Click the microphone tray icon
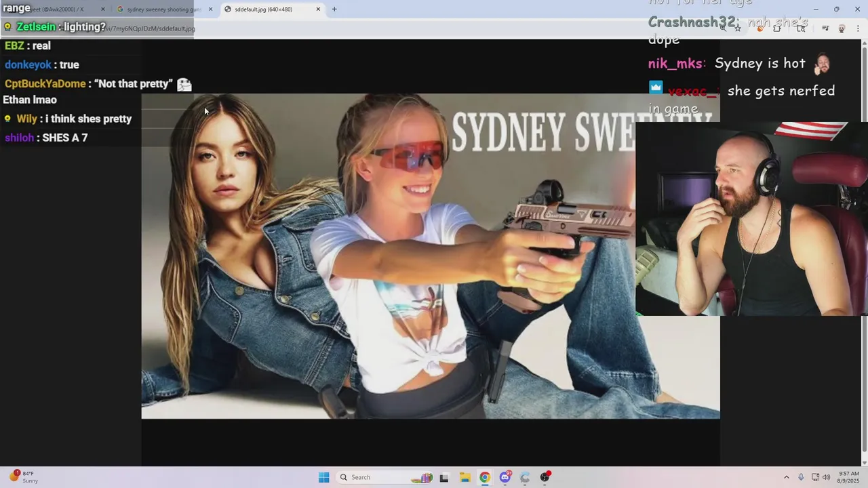Image resolution: width=868 pixels, height=488 pixels. point(801,477)
